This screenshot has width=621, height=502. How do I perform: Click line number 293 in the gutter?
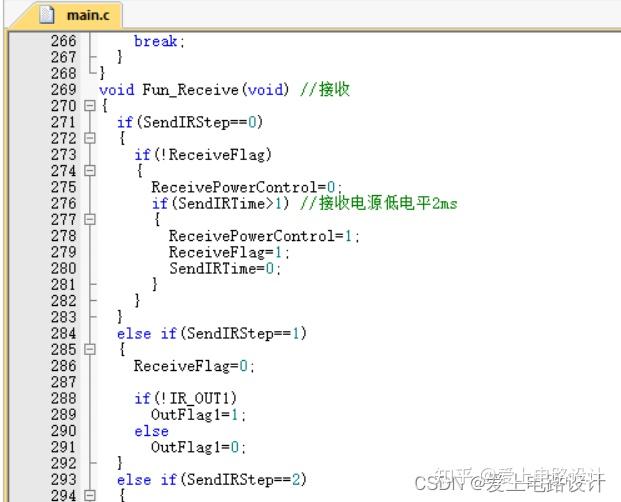63,479
